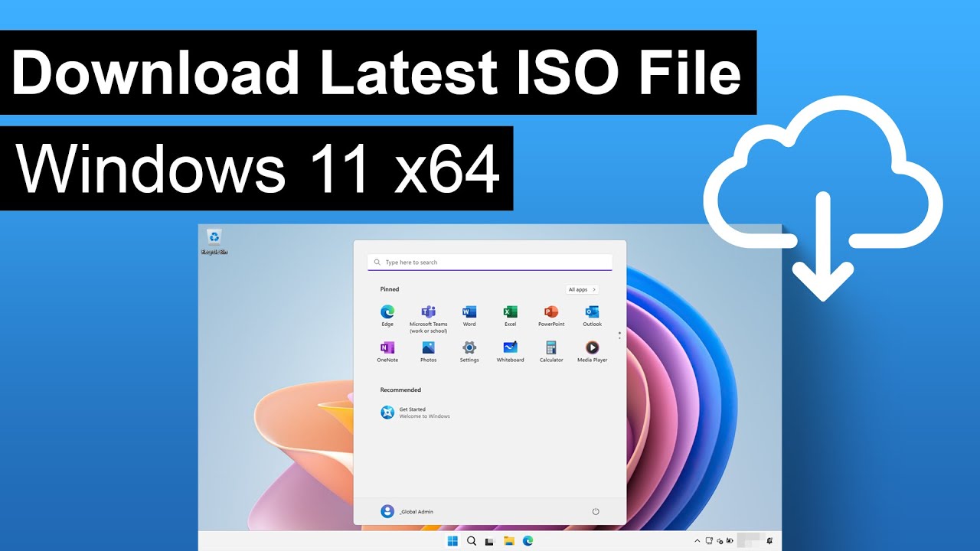Open the All apps list
This screenshot has height=551, width=980.
tap(582, 289)
